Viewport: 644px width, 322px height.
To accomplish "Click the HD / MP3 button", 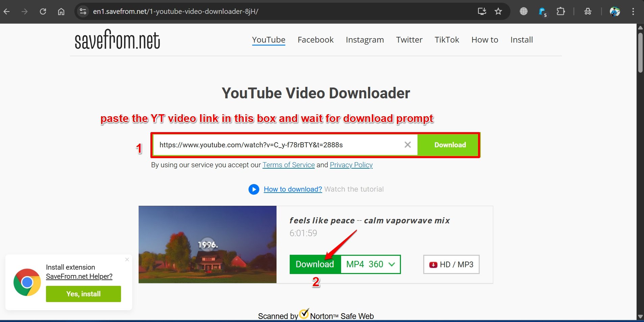I will 451,265.
